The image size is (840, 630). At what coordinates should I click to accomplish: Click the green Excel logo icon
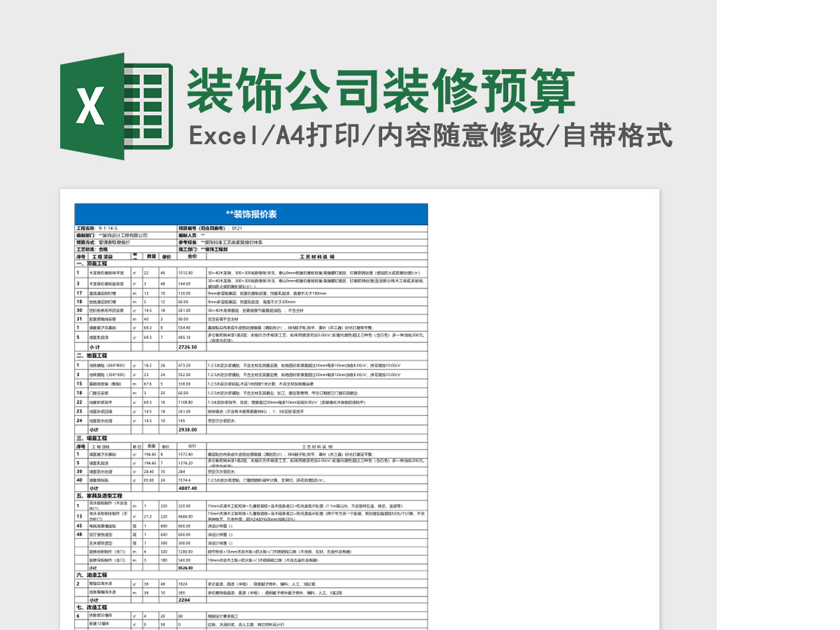click(116, 106)
